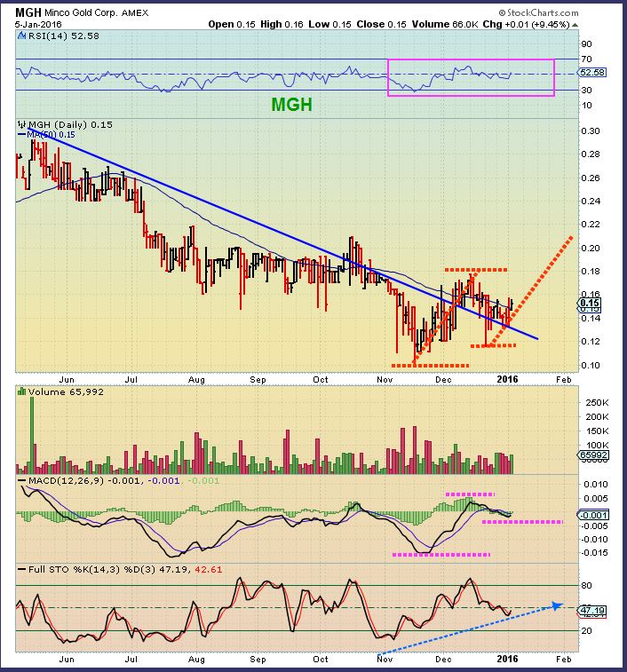Click the candlestick icon before MGH (Daily)
Viewport: 627px width, 672px height.
coord(21,124)
